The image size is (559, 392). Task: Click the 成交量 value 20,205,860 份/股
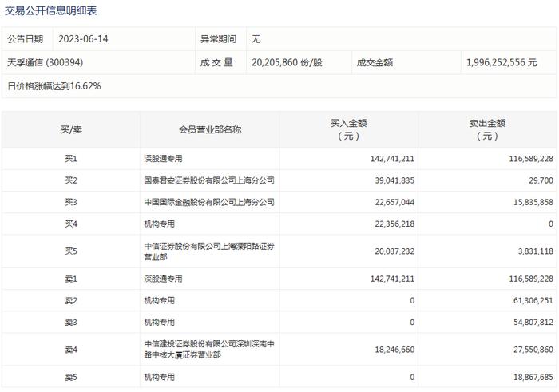tap(287, 63)
